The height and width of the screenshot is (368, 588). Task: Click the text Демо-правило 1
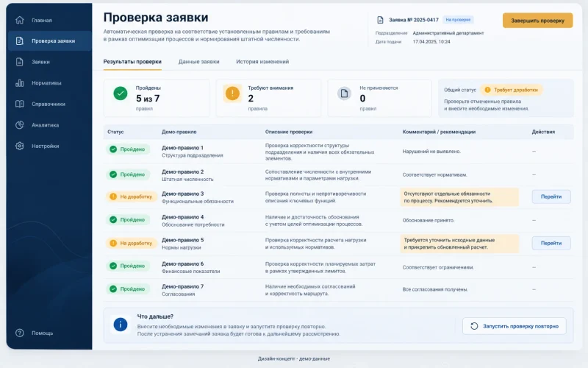[182, 148]
